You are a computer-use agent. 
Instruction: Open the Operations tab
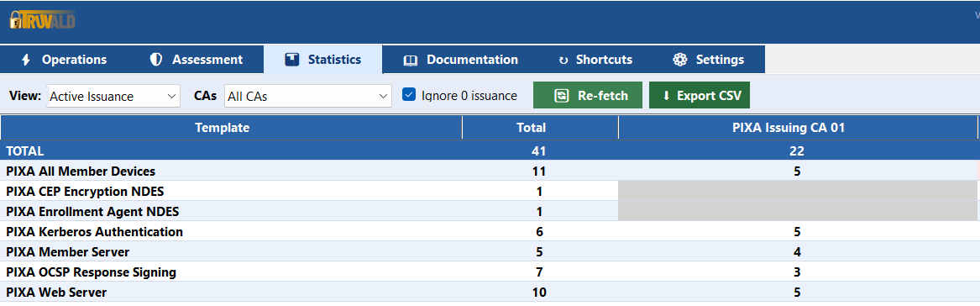pos(65,60)
